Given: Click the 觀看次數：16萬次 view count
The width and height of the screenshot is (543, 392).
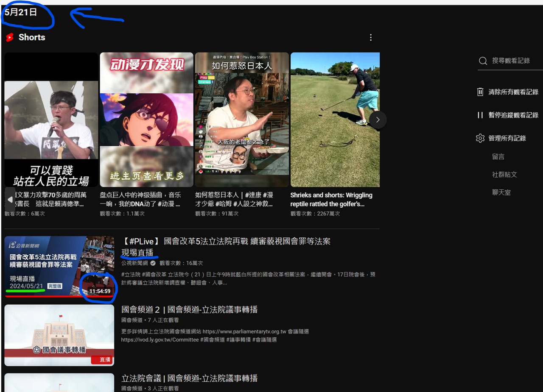Looking at the screenshot, I should 181,263.
